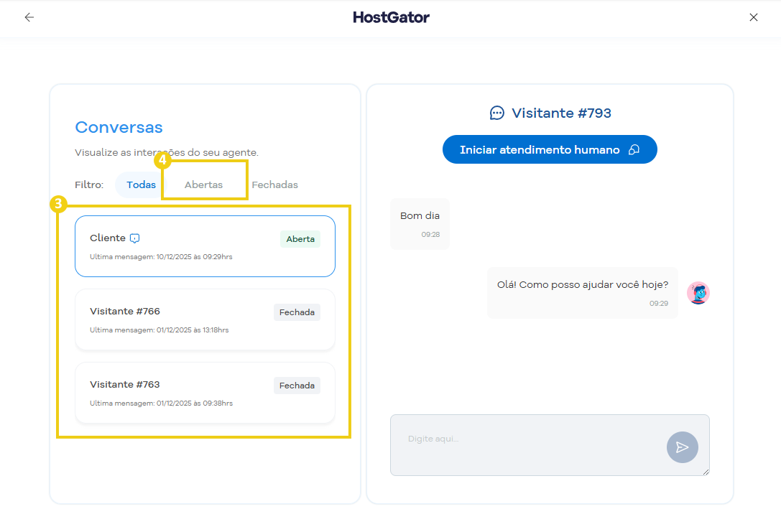The image size is (781, 532).
Task: Select the Todas filter
Action: pyautogui.click(x=141, y=185)
